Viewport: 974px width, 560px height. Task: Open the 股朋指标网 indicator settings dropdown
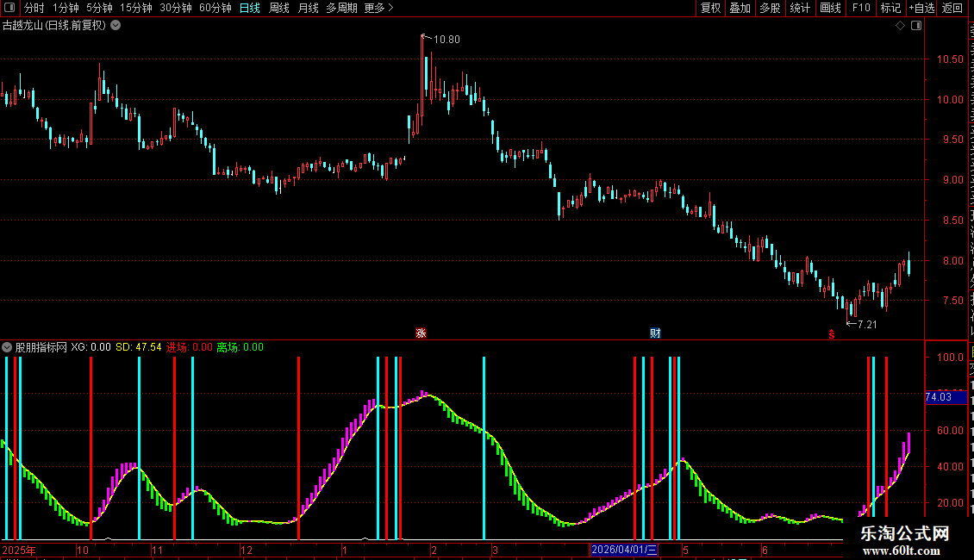(7, 347)
